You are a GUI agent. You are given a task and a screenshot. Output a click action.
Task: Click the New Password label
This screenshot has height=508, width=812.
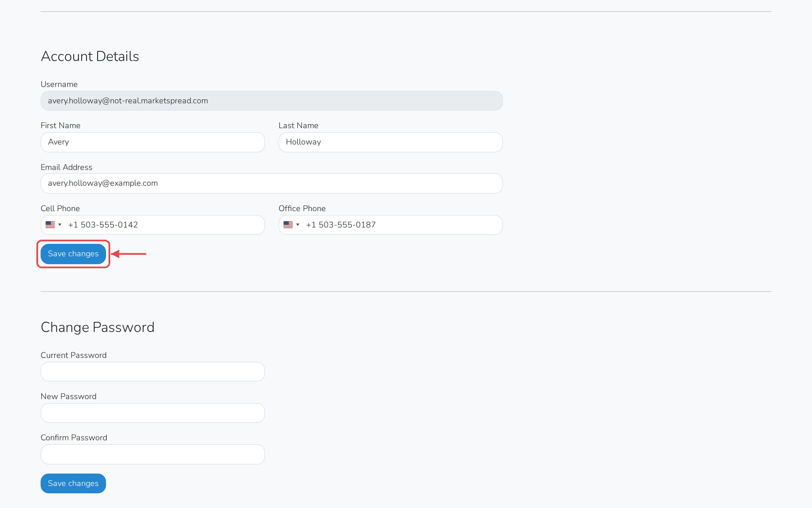point(69,397)
